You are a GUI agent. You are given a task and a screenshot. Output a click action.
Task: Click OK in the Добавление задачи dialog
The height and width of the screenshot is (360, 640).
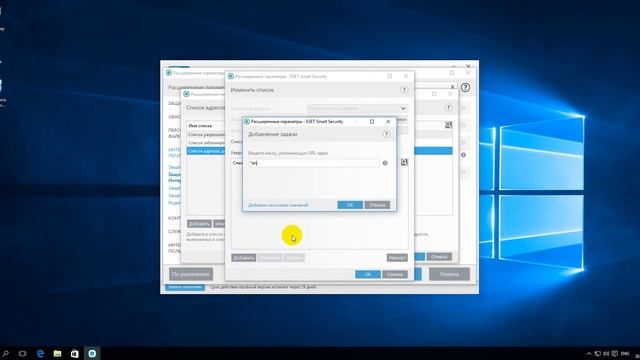coord(350,205)
